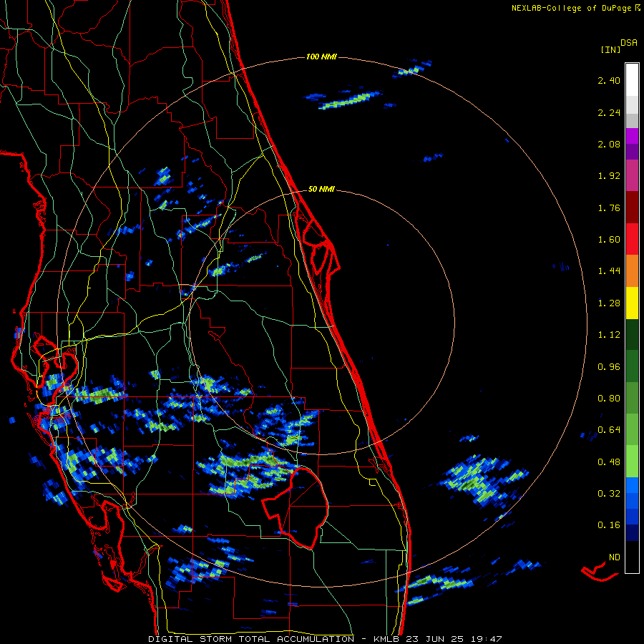
Task: Pick the darkest green swatch near 1.12
Action: (x=632, y=335)
